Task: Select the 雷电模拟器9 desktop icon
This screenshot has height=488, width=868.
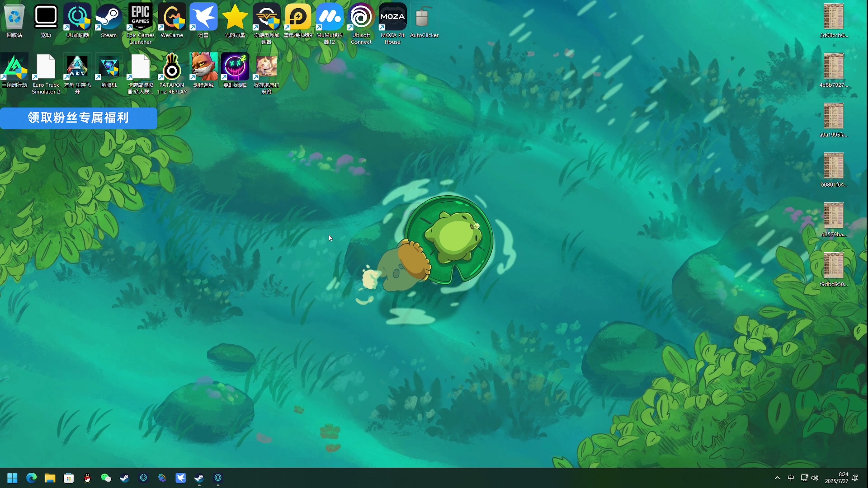Action: (x=298, y=21)
